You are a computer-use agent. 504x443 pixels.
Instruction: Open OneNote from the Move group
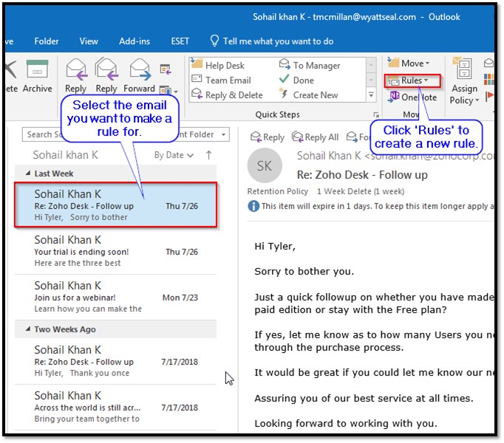tap(412, 97)
